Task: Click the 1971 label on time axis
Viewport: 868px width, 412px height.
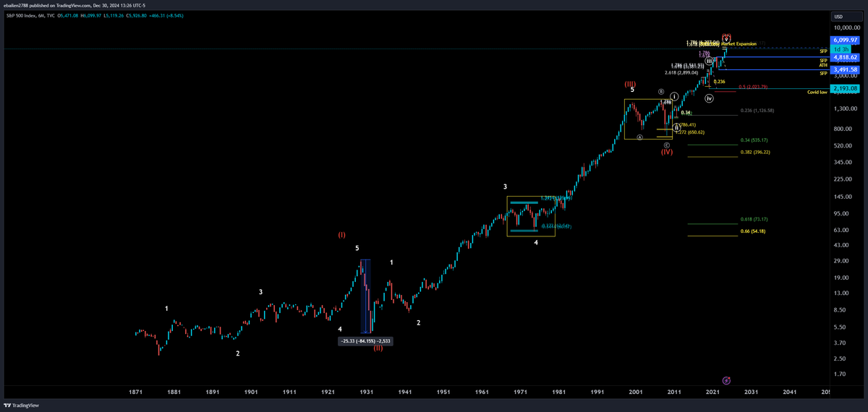Action: [520, 392]
